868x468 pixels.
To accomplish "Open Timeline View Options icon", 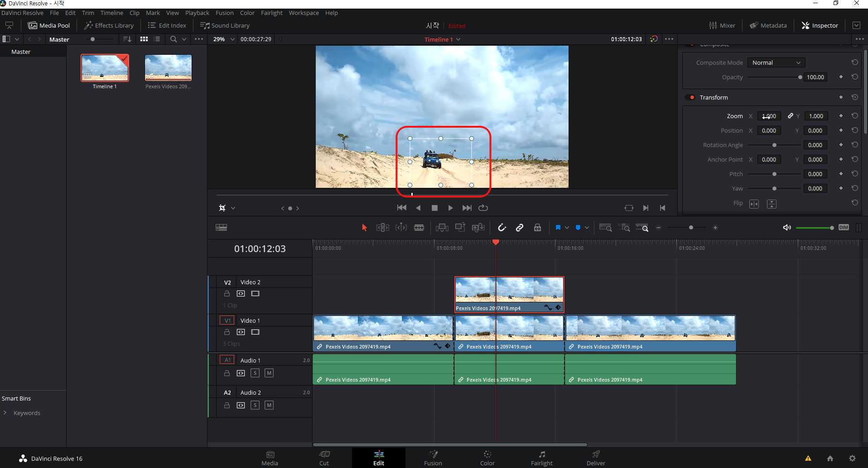I will click(222, 228).
